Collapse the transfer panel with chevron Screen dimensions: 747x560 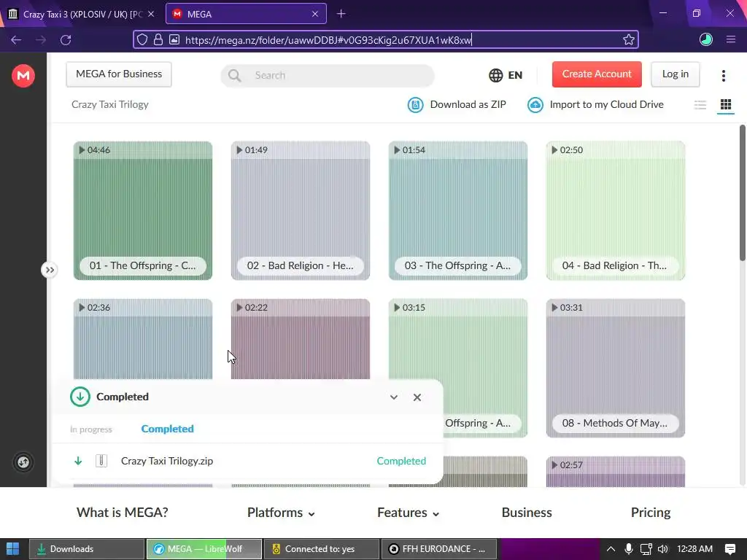point(393,397)
